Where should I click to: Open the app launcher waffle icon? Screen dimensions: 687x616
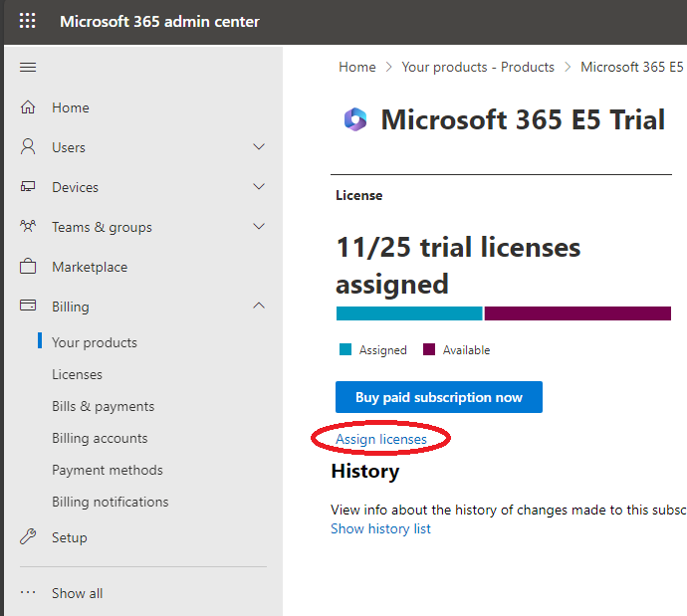[27, 21]
